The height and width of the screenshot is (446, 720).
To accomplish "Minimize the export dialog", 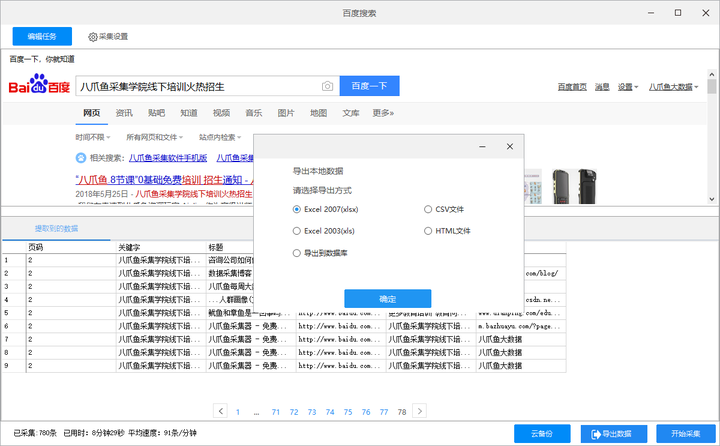I will click(x=482, y=147).
